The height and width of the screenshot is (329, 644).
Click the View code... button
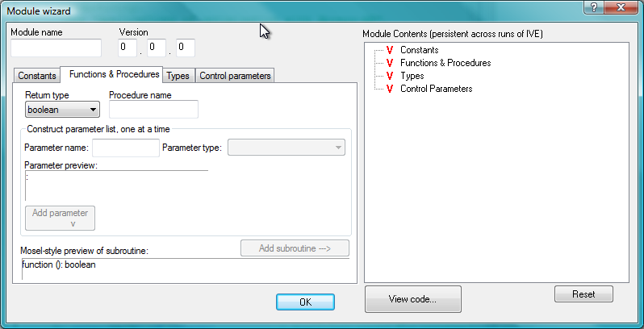click(412, 299)
